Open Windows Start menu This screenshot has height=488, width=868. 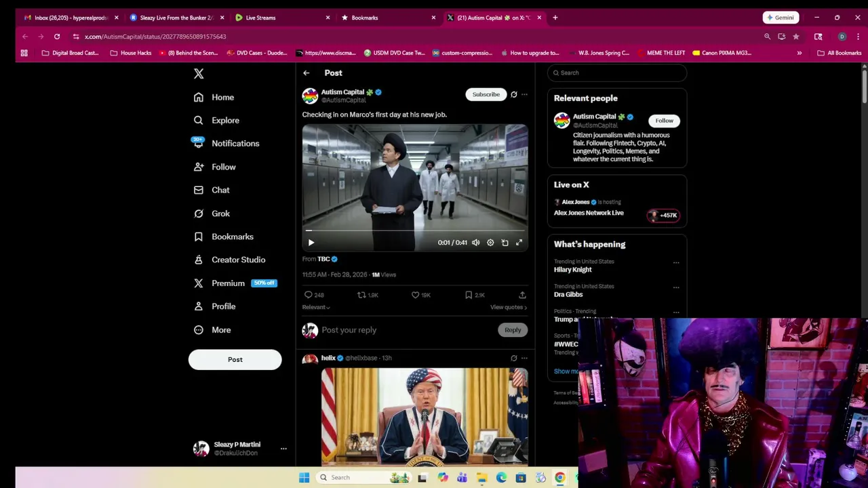pyautogui.click(x=304, y=478)
